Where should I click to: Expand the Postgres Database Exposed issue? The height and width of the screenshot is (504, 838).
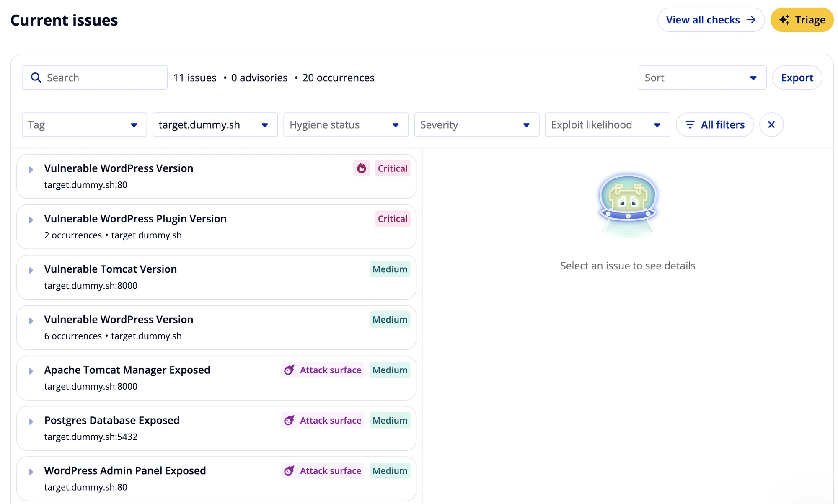tap(31, 421)
